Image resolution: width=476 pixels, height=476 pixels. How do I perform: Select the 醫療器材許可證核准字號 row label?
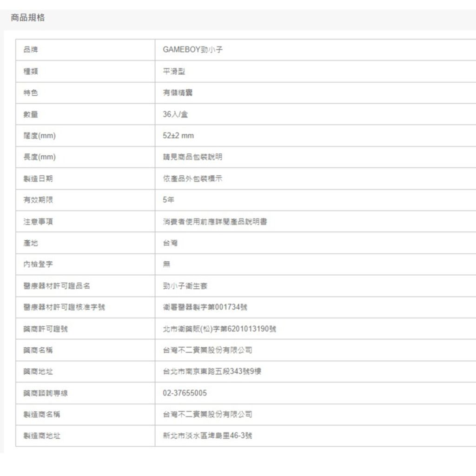pos(64,307)
